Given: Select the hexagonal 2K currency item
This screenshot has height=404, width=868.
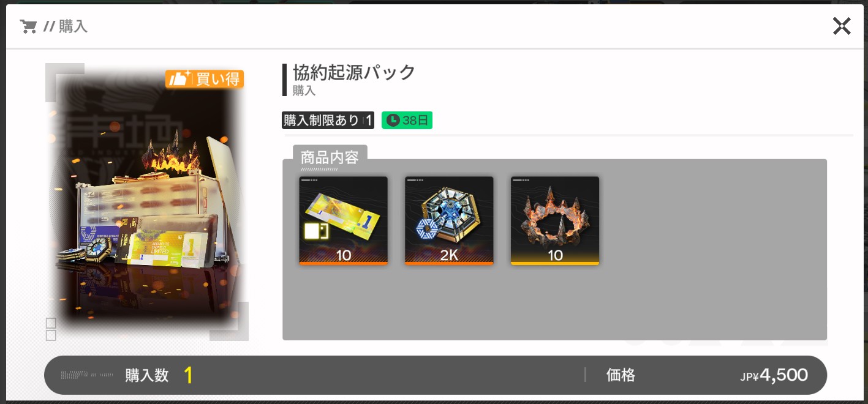Looking at the screenshot, I should point(449,221).
